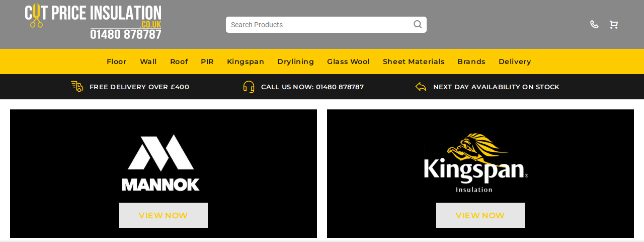This screenshot has width=644, height=242.
Task: Open the Roof menu
Action: pyautogui.click(x=179, y=62)
